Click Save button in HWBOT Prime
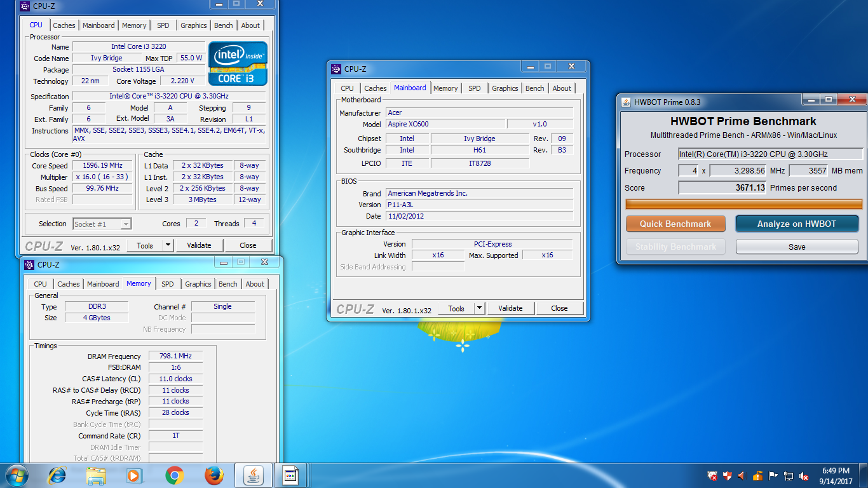 click(797, 247)
